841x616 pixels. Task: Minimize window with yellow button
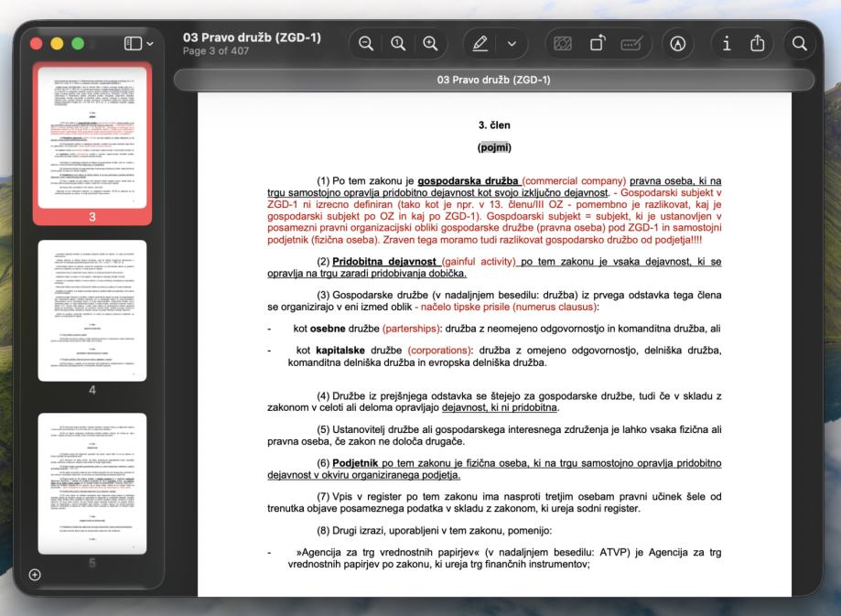click(57, 43)
